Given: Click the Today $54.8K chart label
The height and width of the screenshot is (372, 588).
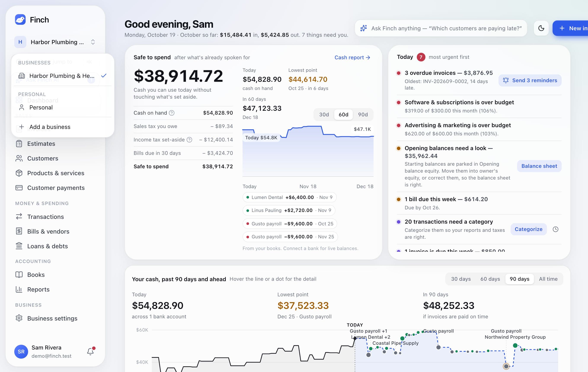Looking at the screenshot, I should pyautogui.click(x=261, y=138).
